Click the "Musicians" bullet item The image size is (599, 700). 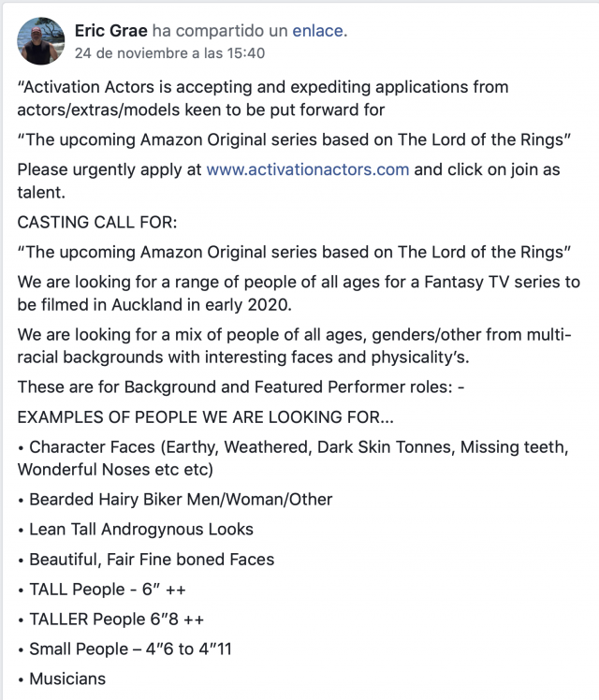(x=62, y=678)
